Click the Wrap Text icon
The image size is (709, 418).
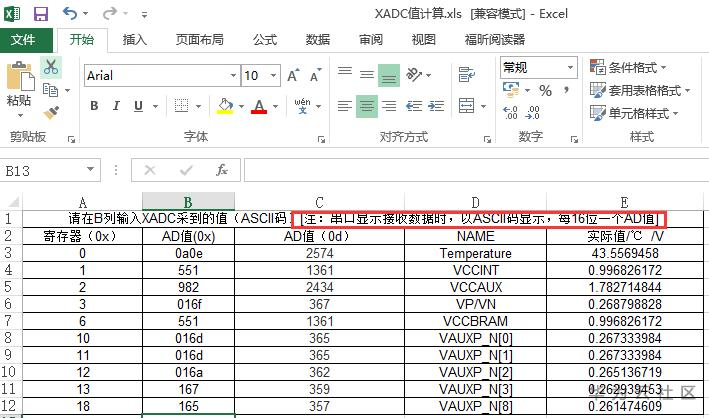point(467,75)
